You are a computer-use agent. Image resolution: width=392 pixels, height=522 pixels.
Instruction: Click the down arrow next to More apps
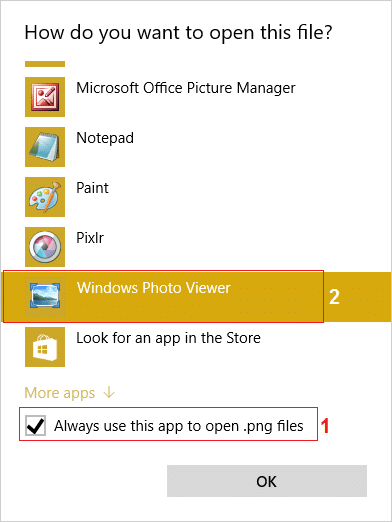pos(109,392)
